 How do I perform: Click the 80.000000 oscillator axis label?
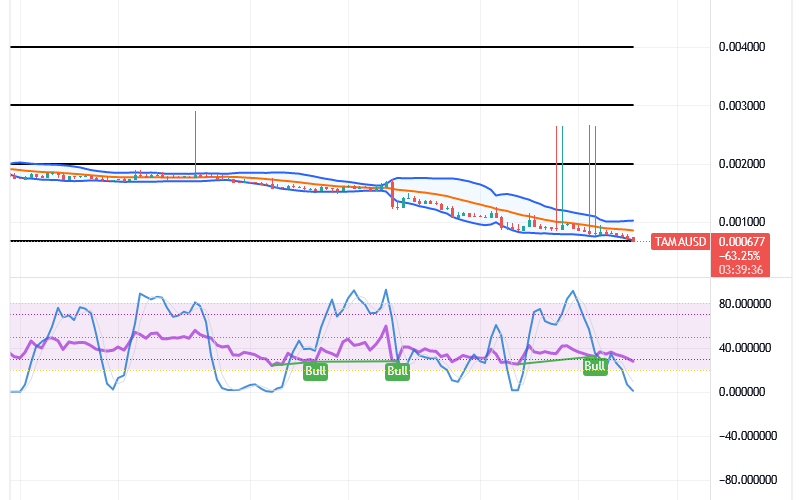(x=745, y=304)
